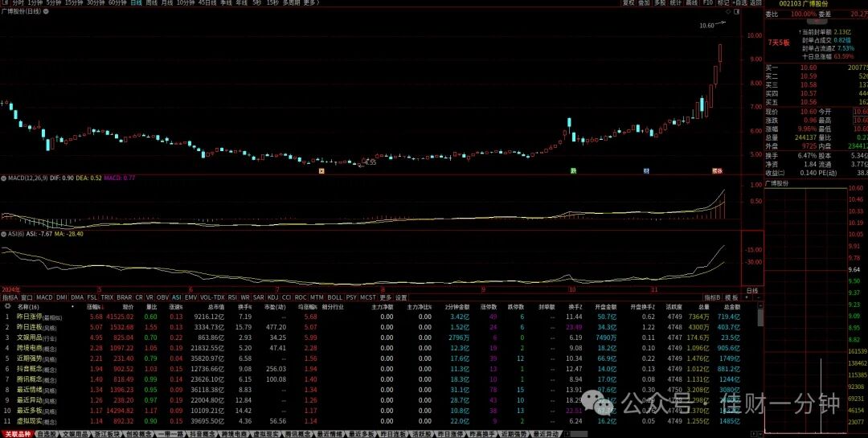Switch indicator to TRIX
The image size is (868, 438).
tap(107, 297)
